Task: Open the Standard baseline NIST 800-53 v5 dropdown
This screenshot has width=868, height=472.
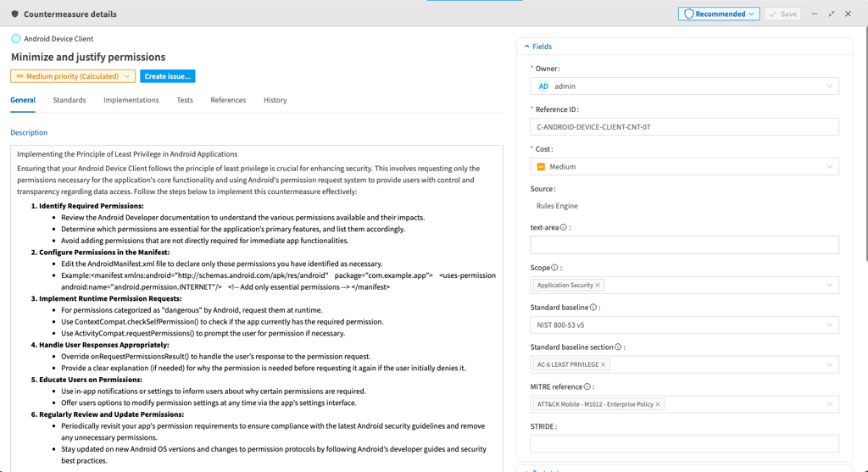Action: 684,325
